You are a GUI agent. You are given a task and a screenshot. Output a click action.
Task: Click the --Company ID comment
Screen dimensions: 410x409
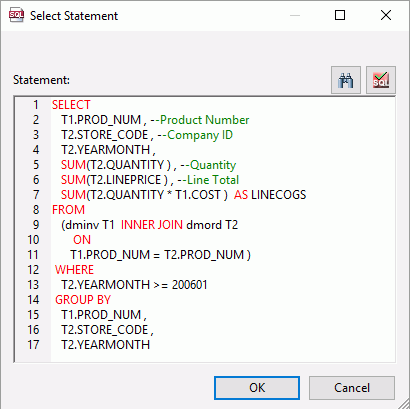click(195, 135)
